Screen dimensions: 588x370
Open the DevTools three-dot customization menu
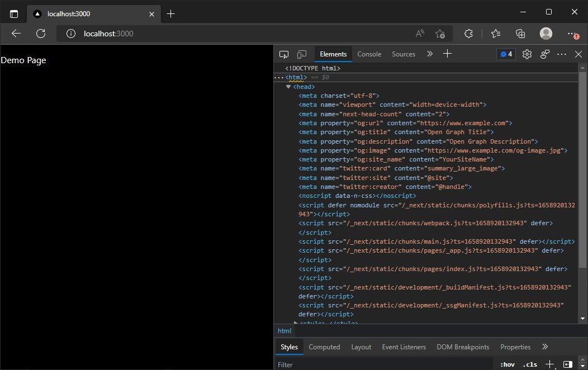pos(562,54)
